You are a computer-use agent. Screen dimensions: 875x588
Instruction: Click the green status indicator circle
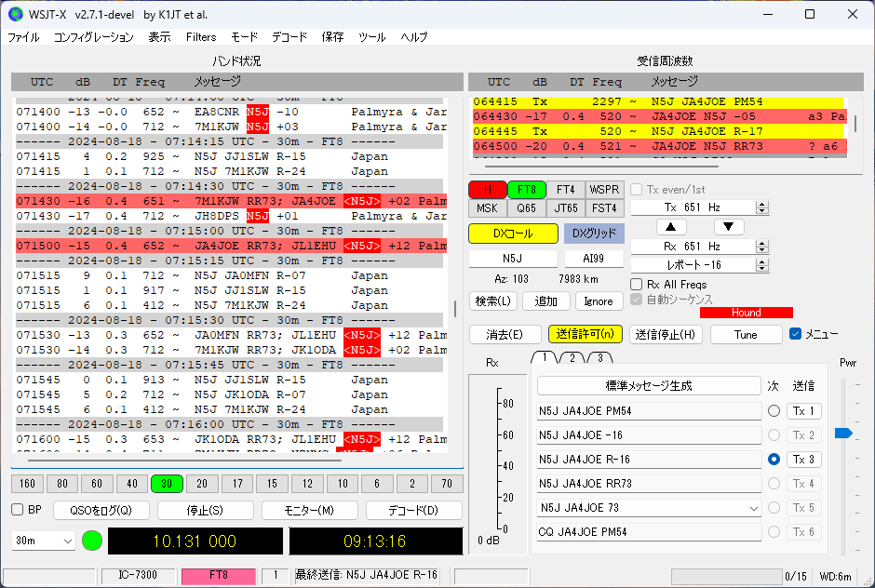point(92,541)
